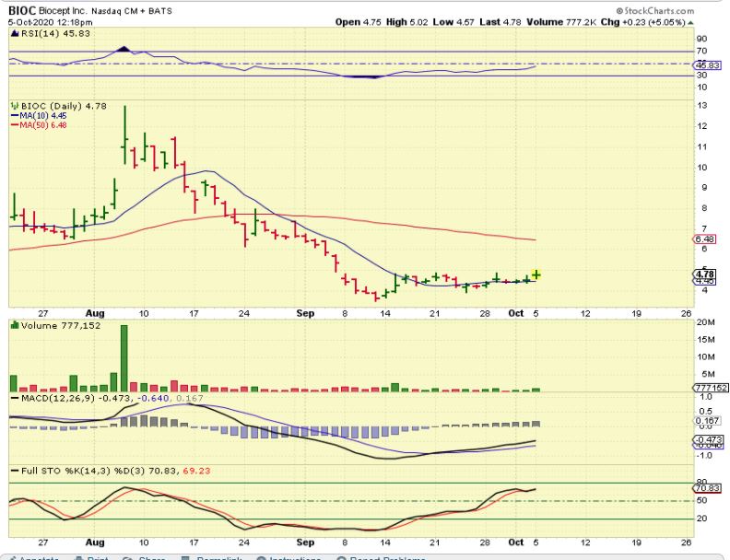This screenshot has height=560, width=730.
Task: Click the green up arrow beside Chg
Action: point(690,22)
